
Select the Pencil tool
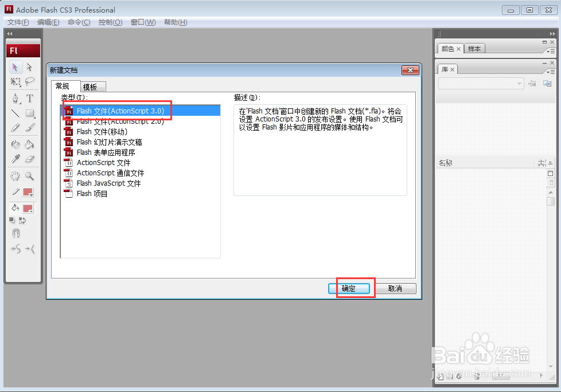point(15,128)
